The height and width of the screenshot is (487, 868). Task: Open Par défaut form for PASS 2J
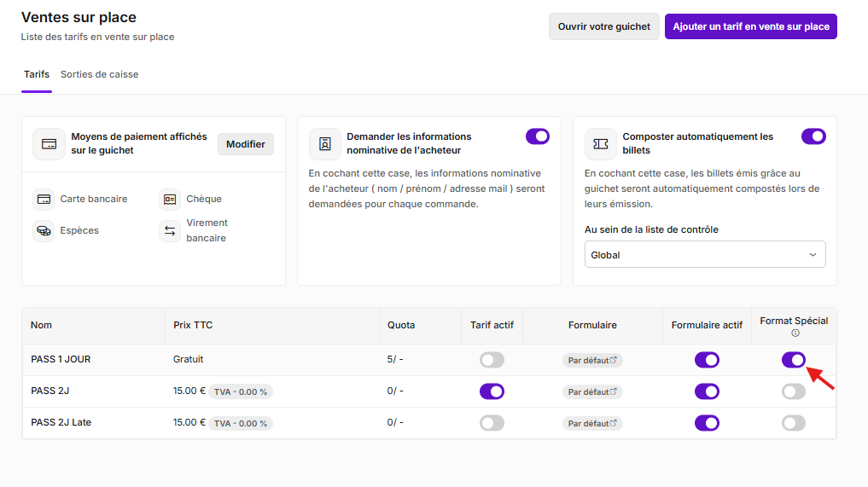[x=592, y=391]
